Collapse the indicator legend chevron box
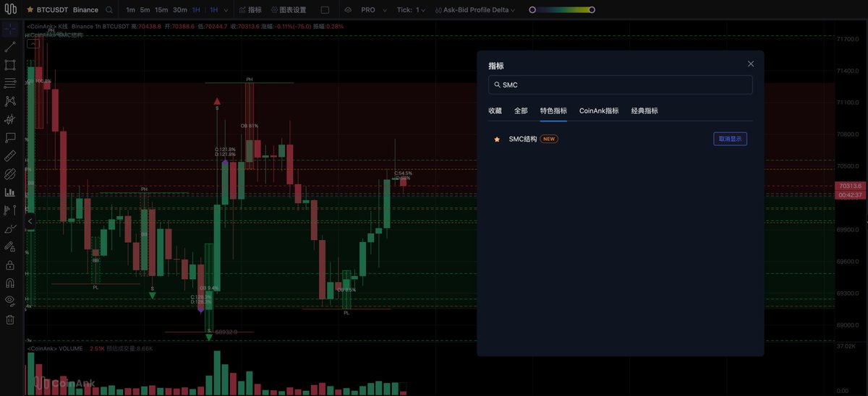Image resolution: width=868 pixels, height=396 pixels. pos(33,43)
